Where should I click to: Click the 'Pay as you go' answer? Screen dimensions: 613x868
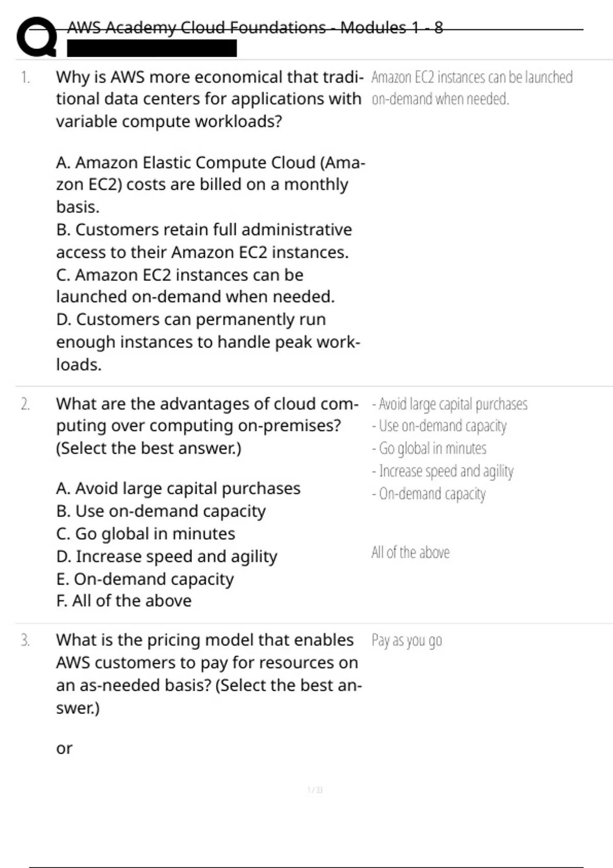point(407,640)
